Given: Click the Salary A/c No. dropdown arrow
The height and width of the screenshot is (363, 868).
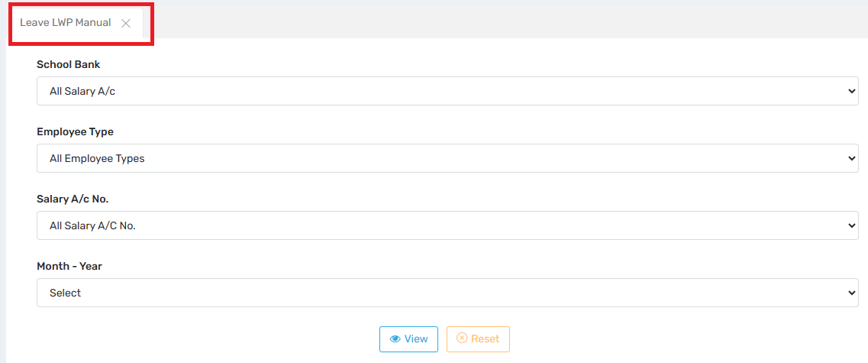Looking at the screenshot, I should tap(852, 226).
